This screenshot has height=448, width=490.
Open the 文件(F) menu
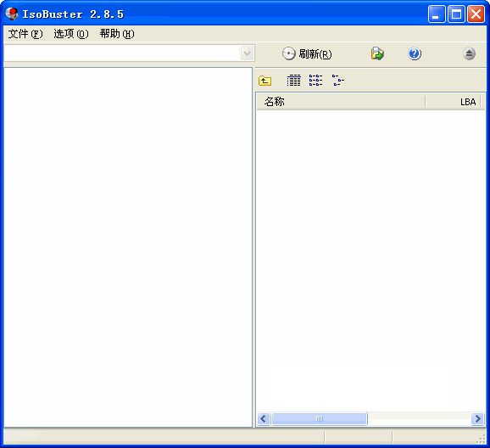tap(25, 34)
